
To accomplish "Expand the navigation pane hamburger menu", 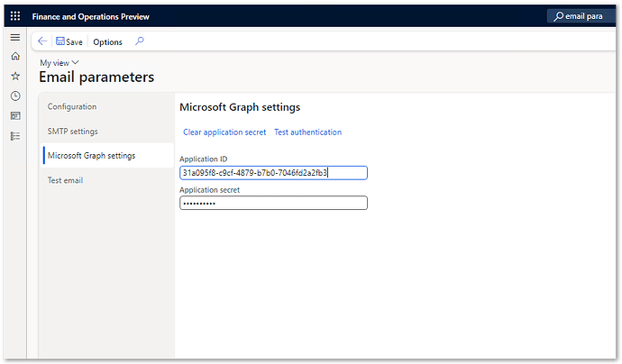I will 15,37.
